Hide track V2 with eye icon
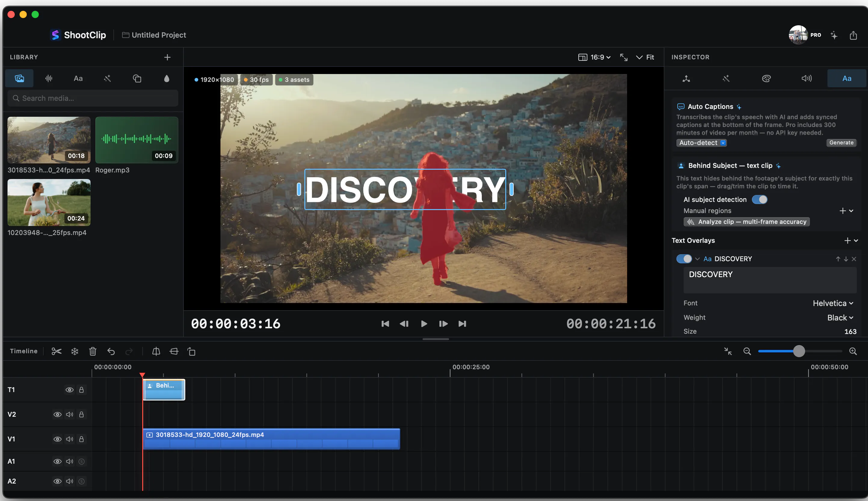The width and height of the screenshot is (868, 501). coord(57,414)
